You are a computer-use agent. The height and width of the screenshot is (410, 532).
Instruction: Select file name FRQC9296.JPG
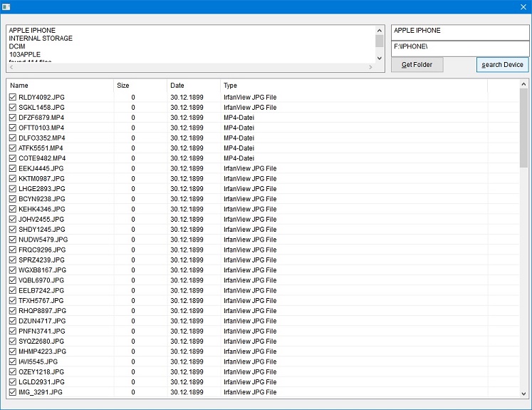tap(42, 250)
